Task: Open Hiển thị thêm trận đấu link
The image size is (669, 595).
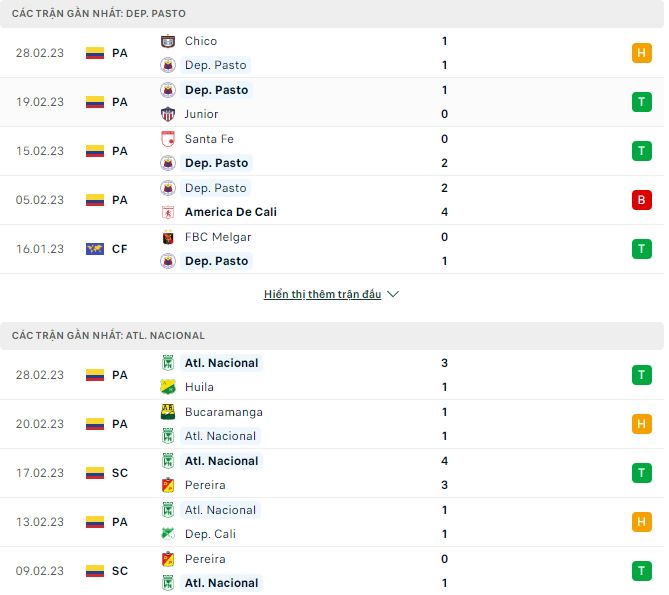Action: pos(323,294)
